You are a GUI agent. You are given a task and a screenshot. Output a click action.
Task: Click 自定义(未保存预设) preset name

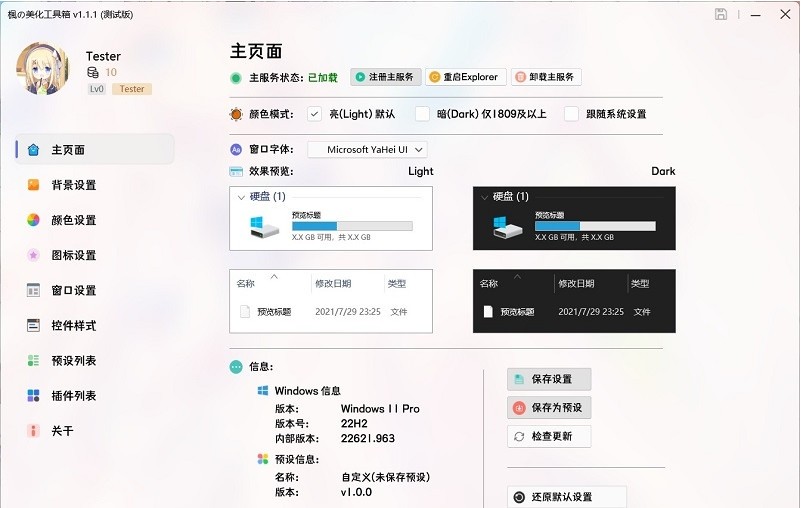pyautogui.click(x=386, y=477)
